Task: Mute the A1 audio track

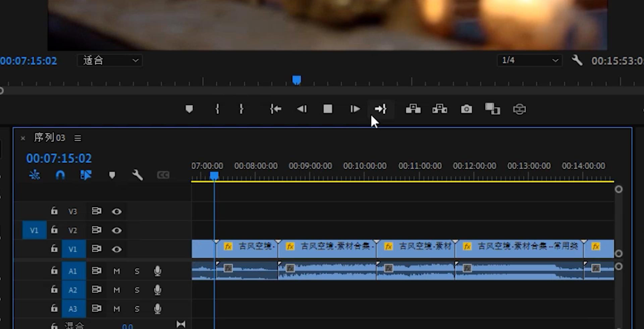Action: tap(117, 271)
